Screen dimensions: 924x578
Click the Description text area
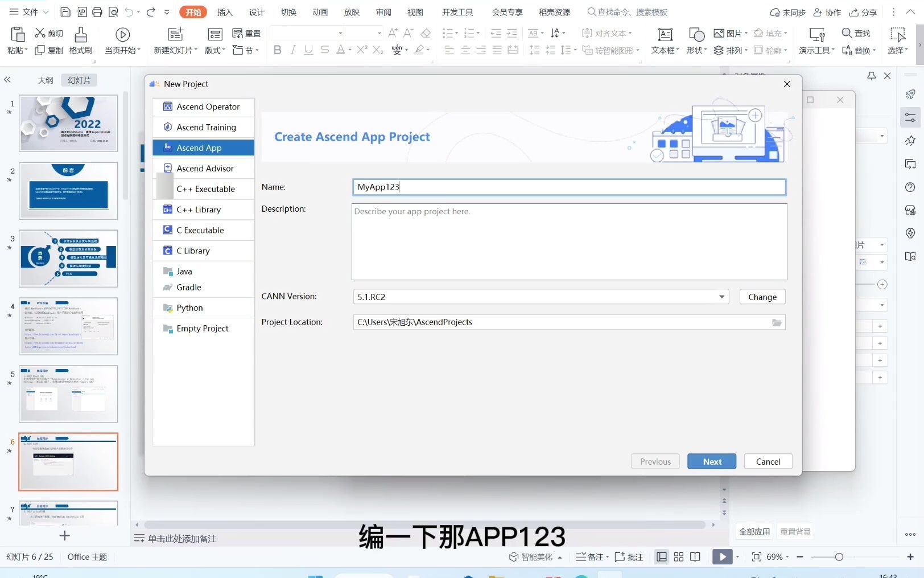[569, 241]
